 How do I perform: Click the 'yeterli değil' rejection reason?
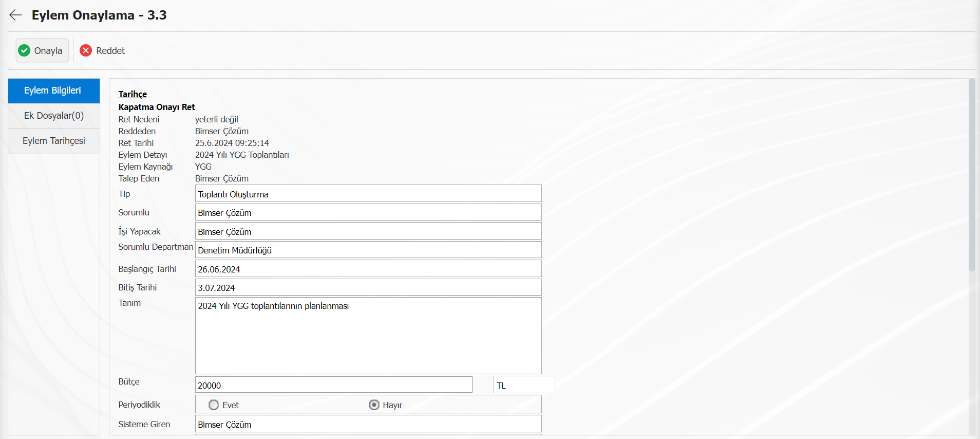pyautogui.click(x=217, y=119)
